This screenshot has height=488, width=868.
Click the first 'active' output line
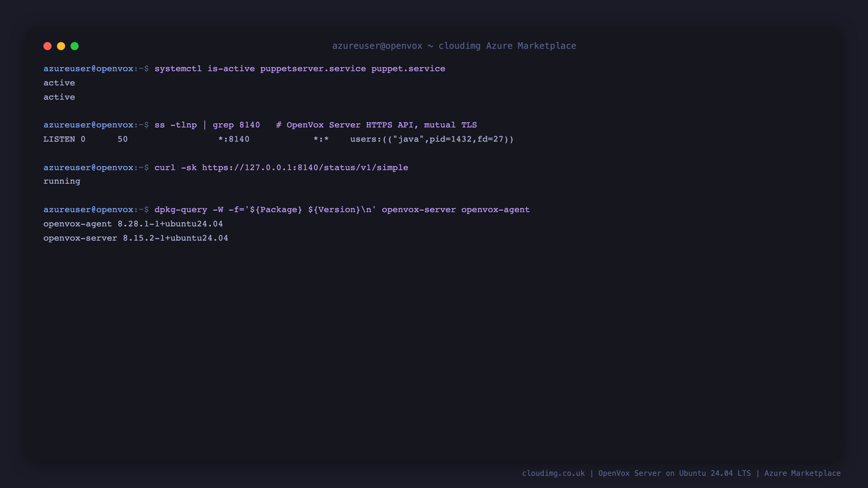point(59,83)
